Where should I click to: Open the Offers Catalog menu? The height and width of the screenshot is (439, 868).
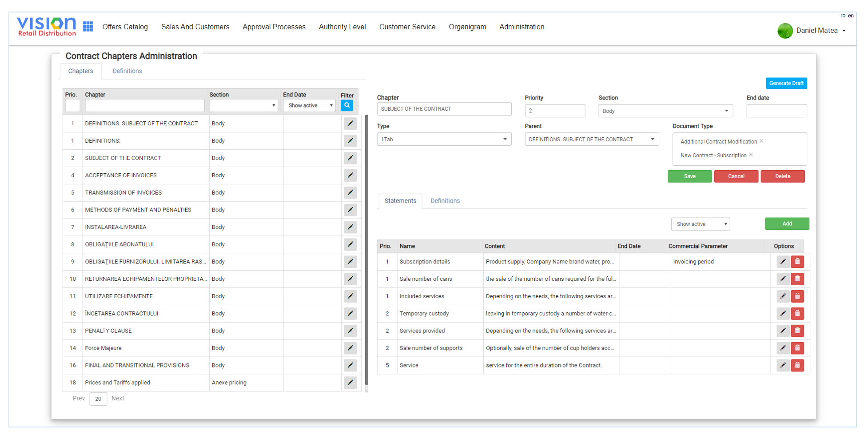click(x=125, y=27)
